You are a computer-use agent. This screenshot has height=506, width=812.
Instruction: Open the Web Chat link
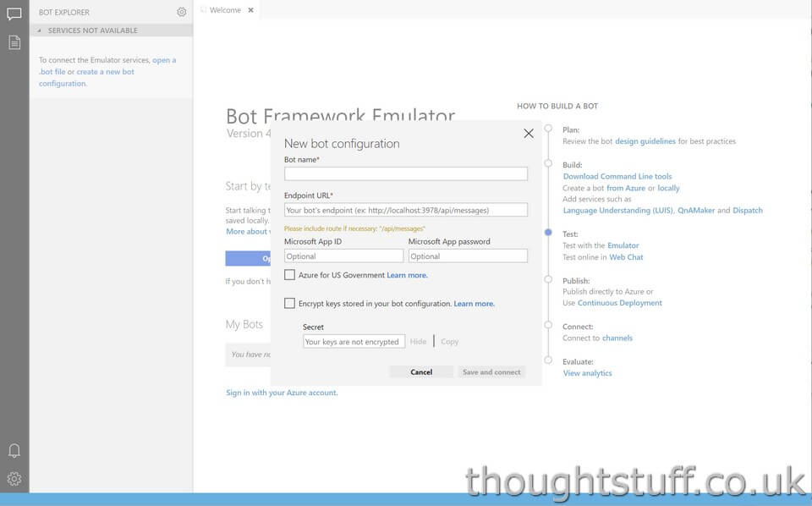626,257
